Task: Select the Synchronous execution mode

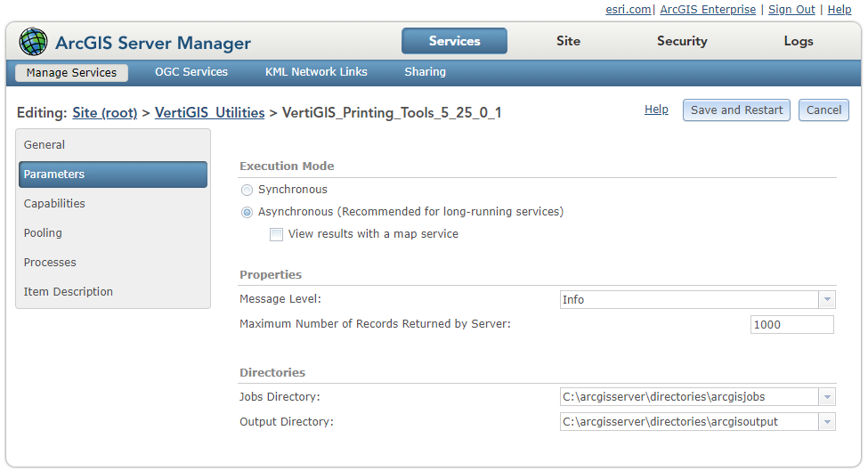Action: 247,191
